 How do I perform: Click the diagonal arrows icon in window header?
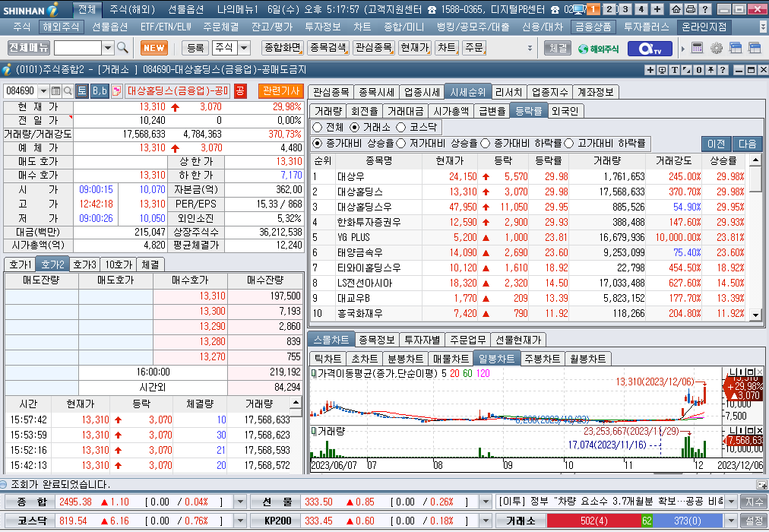687,70
